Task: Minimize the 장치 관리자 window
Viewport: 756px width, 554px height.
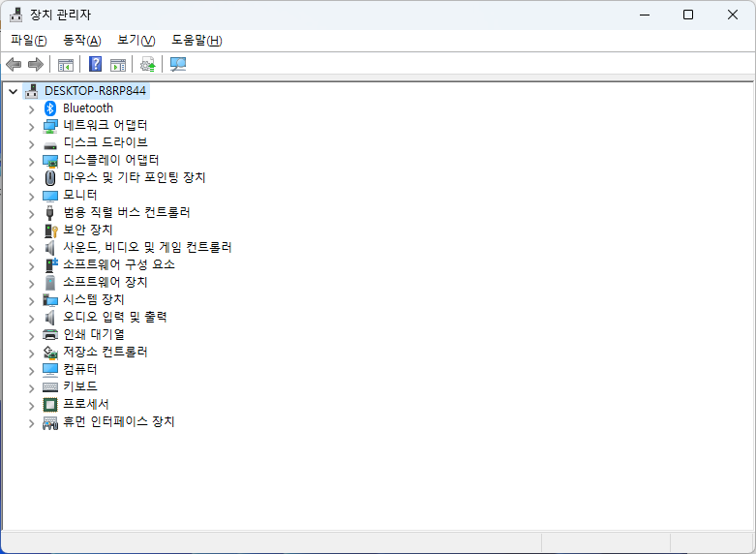Action: pos(645,15)
